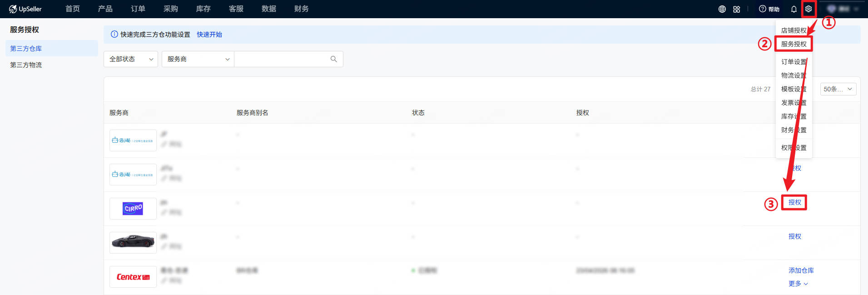868x295 pixels.
Task: Choose 库存设置 from settings menu
Action: pos(794,116)
